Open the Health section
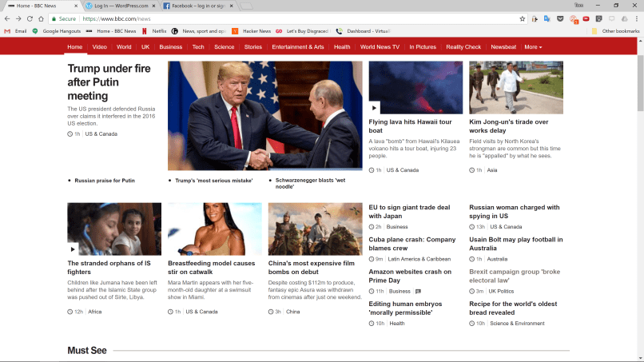The height and width of the screenshot is (362, 644). pos(342,47)
